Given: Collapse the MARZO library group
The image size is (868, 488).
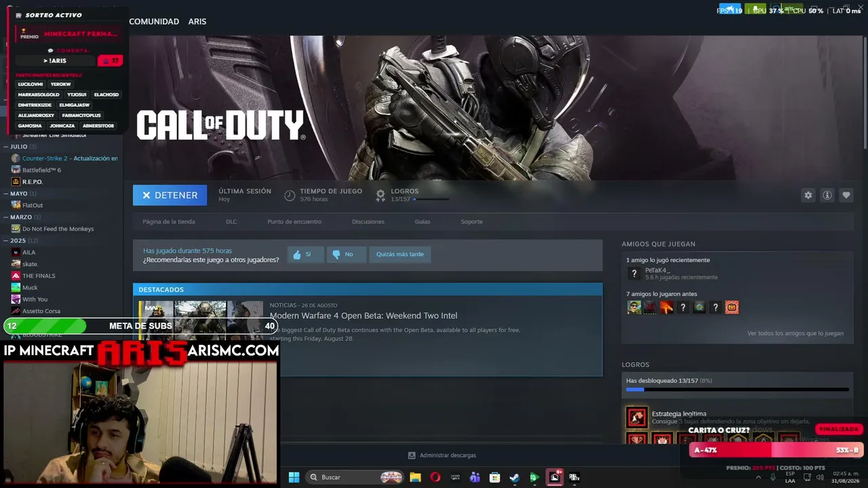Looking at the screenshot, I should [6, 217].
